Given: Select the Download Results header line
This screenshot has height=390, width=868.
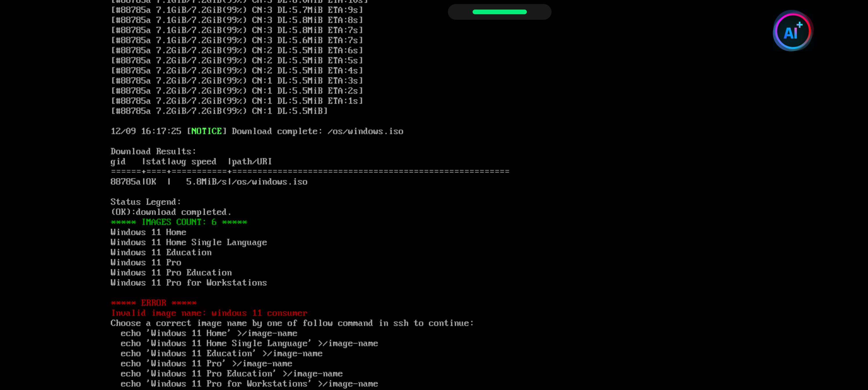Looking at the screenshot, I should (153, 151).
